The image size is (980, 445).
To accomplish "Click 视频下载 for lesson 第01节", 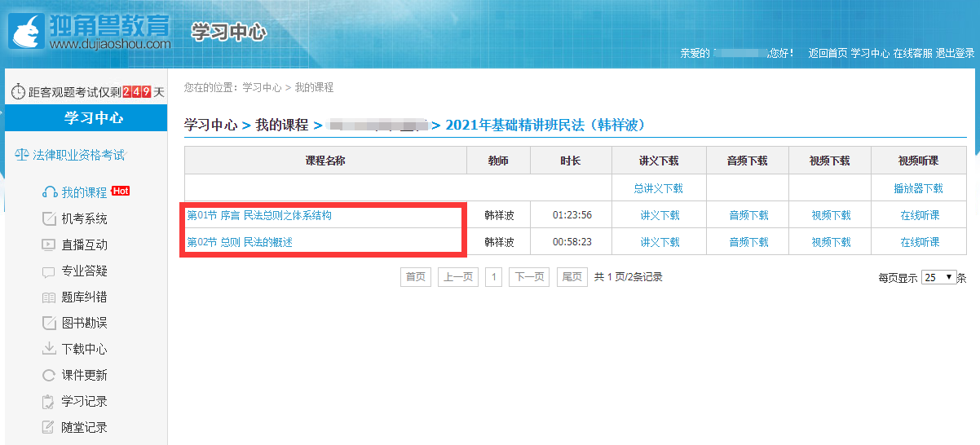I will click(x=830, y=215).
